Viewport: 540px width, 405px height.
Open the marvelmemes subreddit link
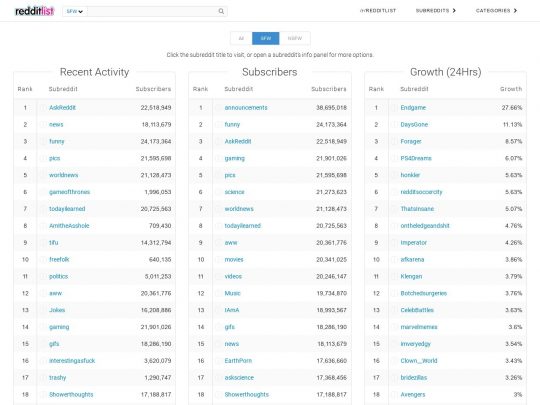coord(419,327)
